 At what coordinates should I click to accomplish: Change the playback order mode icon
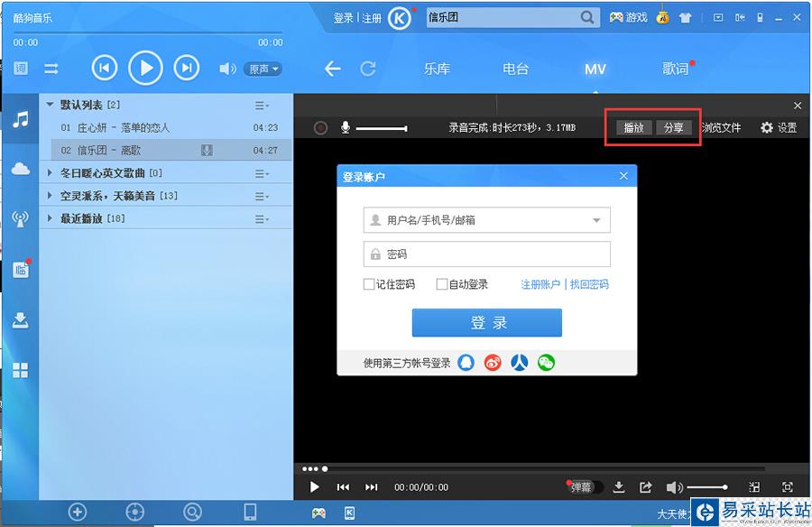51,69
